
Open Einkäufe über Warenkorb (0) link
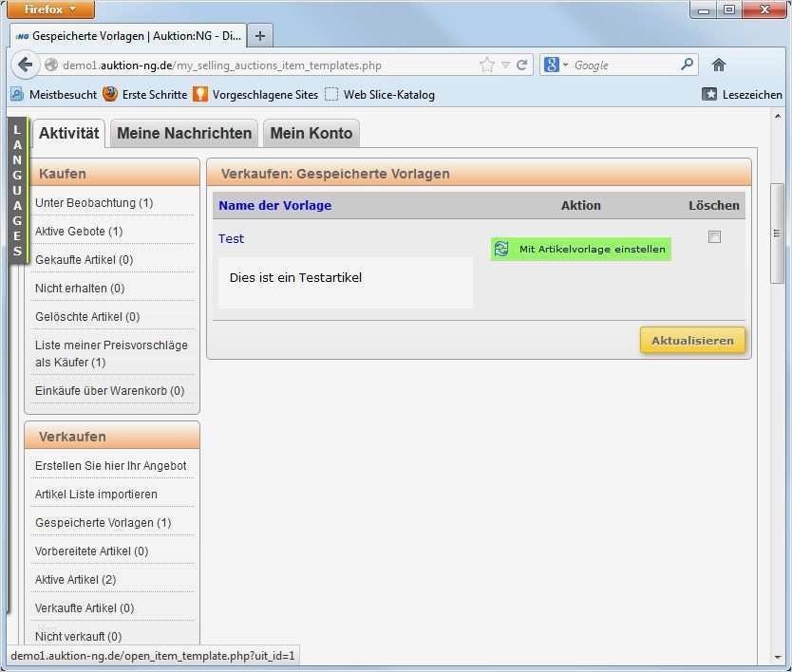[109, 391]
